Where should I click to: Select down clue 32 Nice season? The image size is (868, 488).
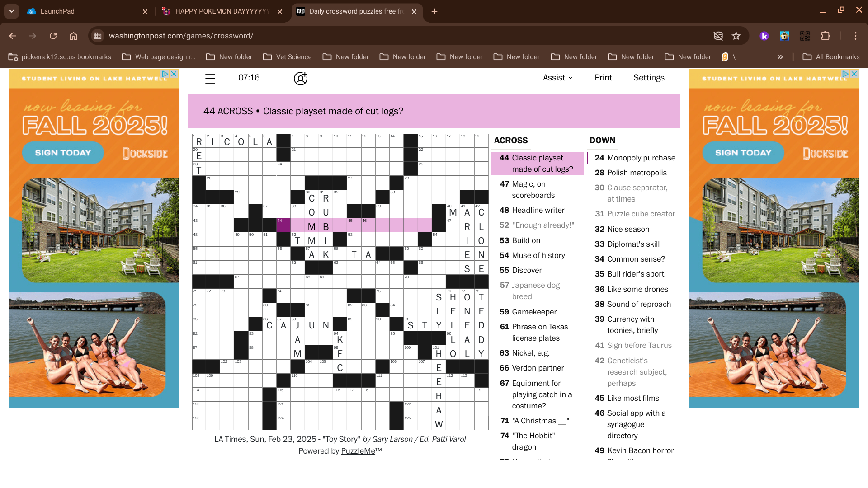coord(633,229)
